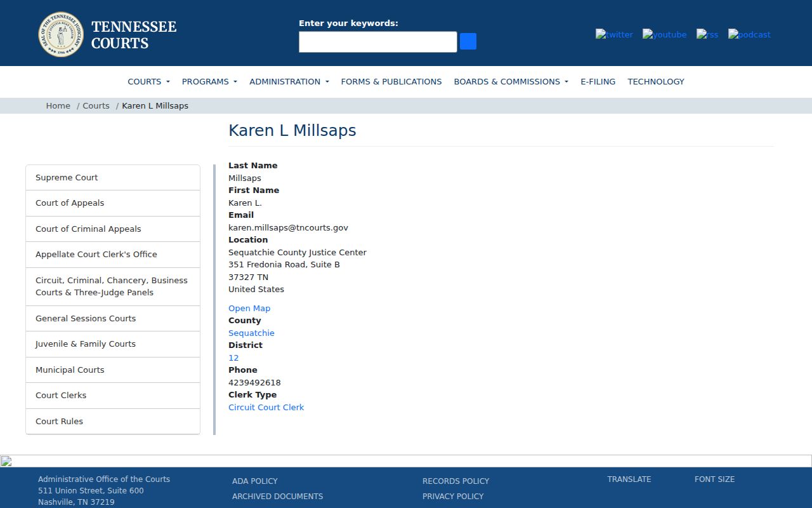
Task: Expand the Courts dropdown menu
Action: pyautogui.click(x=148, y=81)
